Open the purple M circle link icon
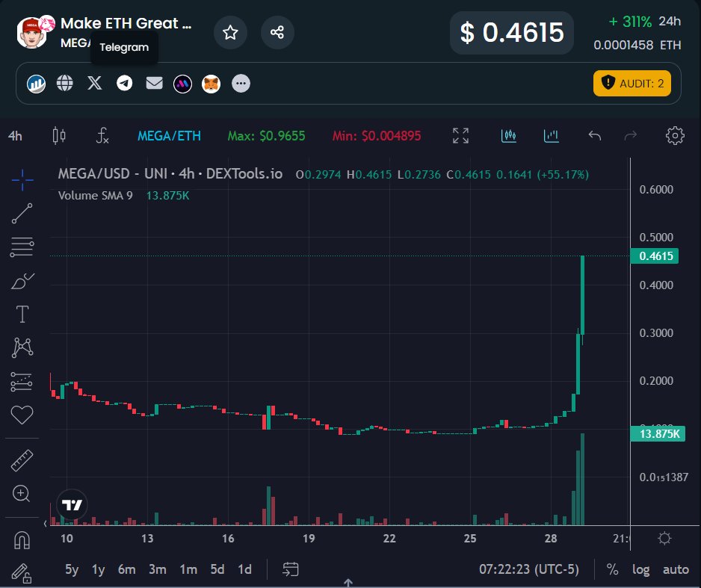This screenshot has height=588, width=701. coord(182,84)
